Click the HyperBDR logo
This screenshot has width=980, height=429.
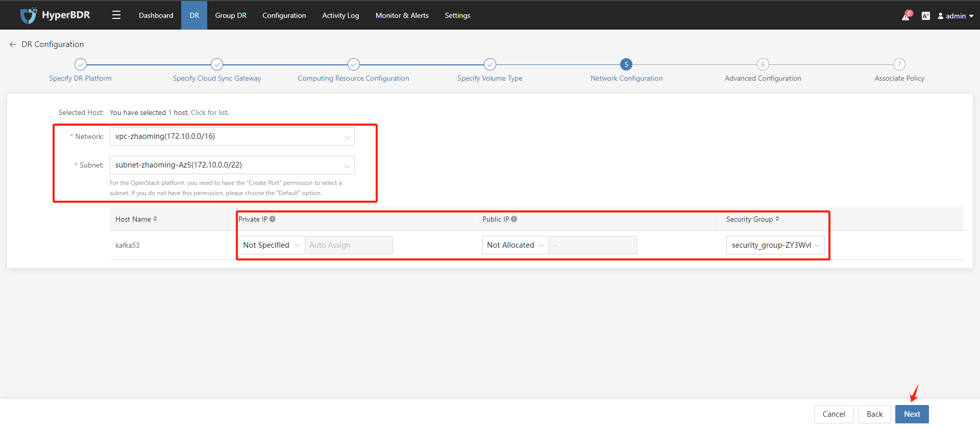(x=55, y=15)
